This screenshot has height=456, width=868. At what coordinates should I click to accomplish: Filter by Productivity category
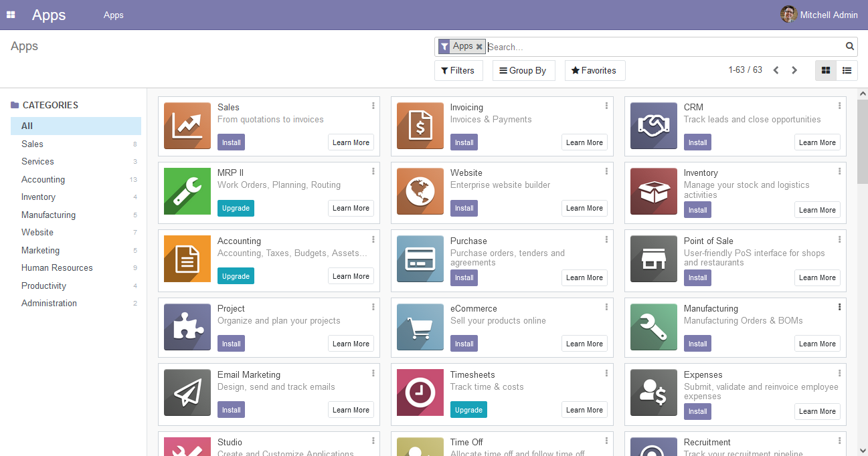click(x=76, y=286)
